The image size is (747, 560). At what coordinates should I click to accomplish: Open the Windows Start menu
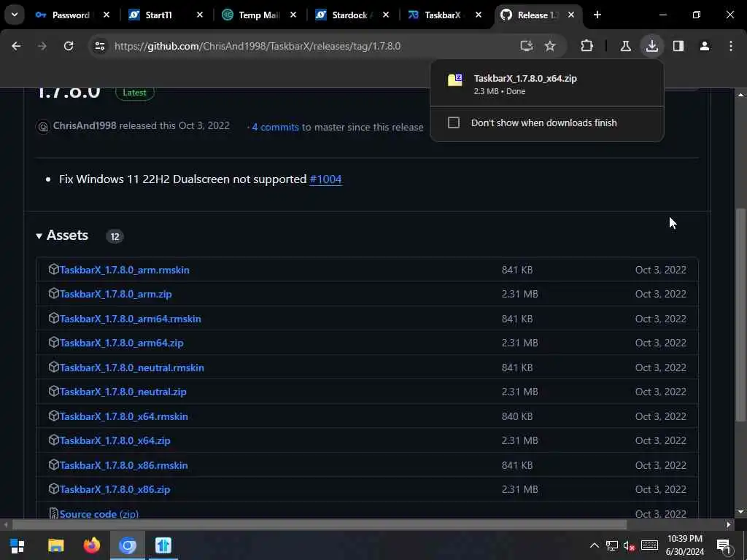pos(18,545)
